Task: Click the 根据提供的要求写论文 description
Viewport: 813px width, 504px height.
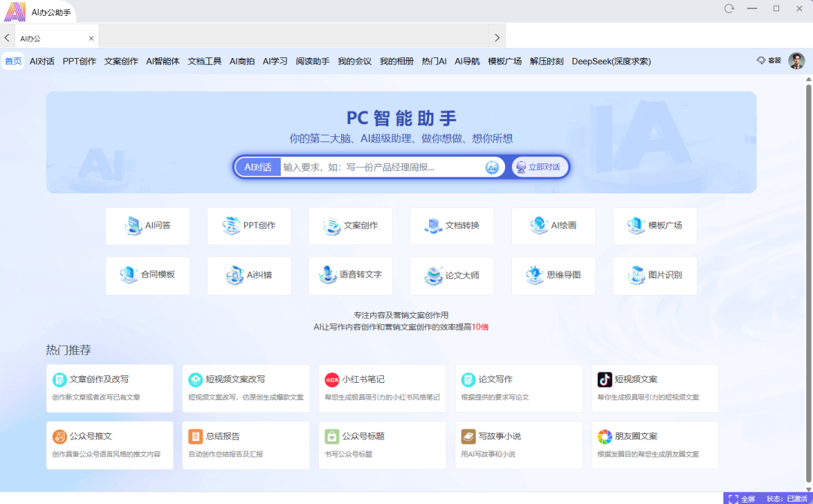Action: click(x=495, y=397)
